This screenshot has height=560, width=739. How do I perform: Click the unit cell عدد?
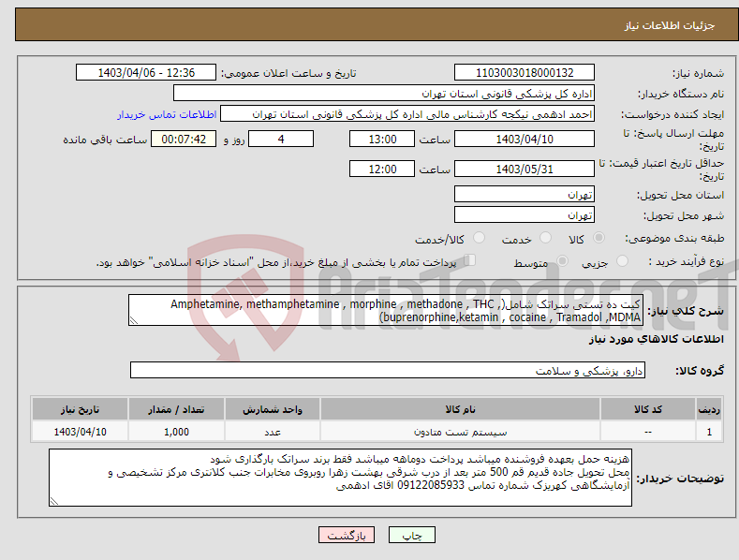click(273, 432)
